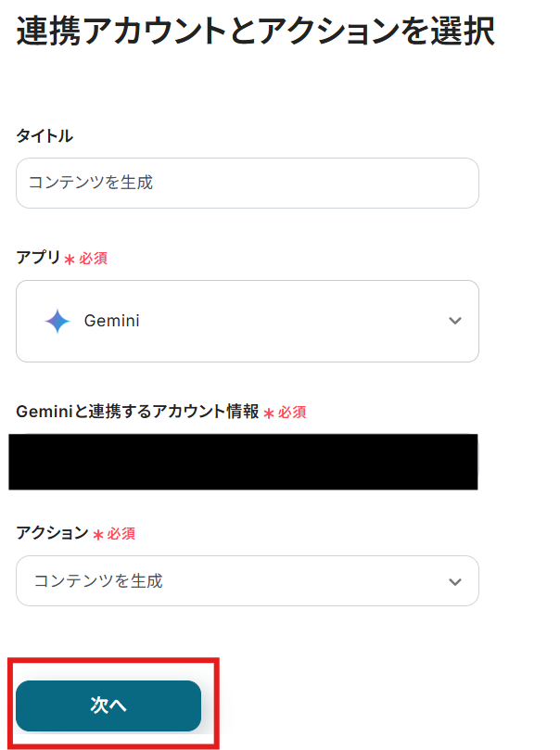The height and width of the screenshot is (750, 560).
Task: Click the Geminiと連携するアカウント情報 label
Action: [x=137, y=412]
